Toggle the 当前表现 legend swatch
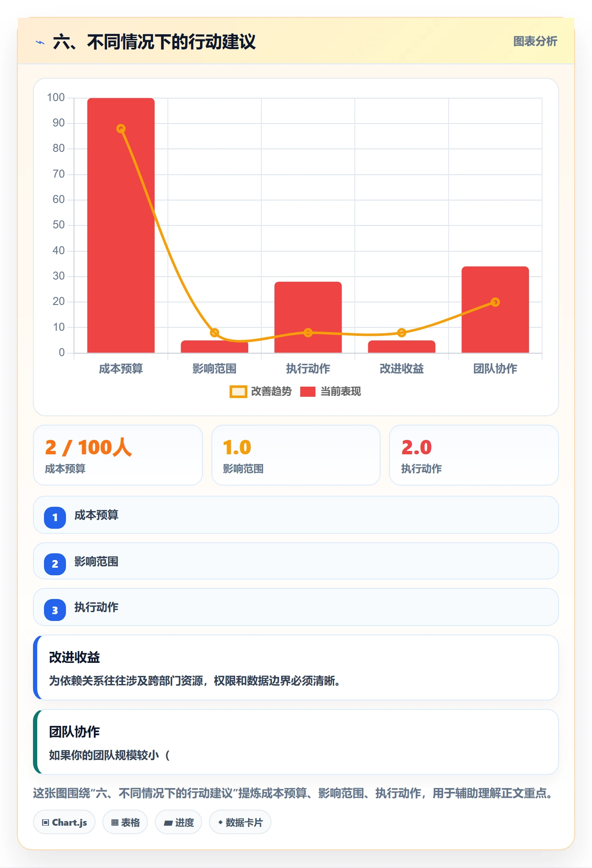The image size is (592, 868). point(307,392)
